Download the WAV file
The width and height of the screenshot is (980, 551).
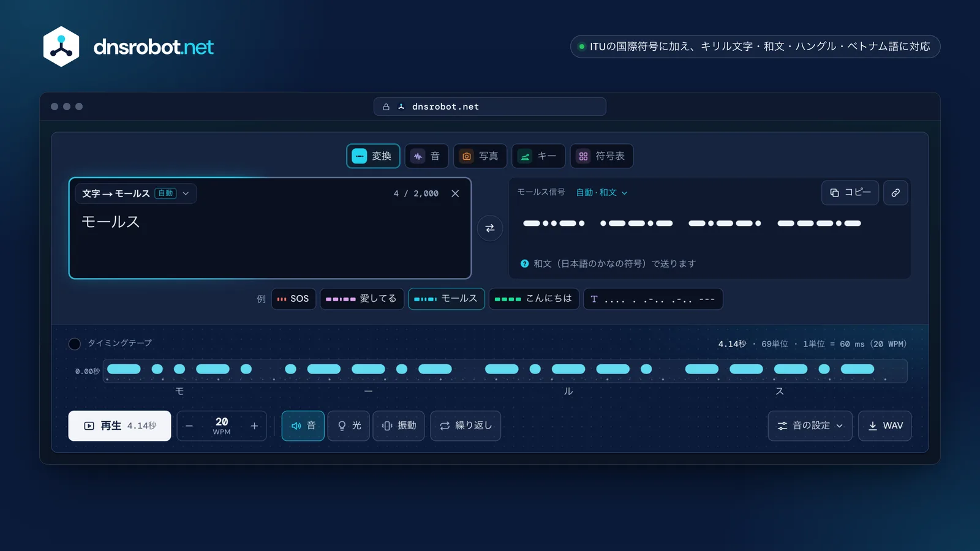click(885, 426)
